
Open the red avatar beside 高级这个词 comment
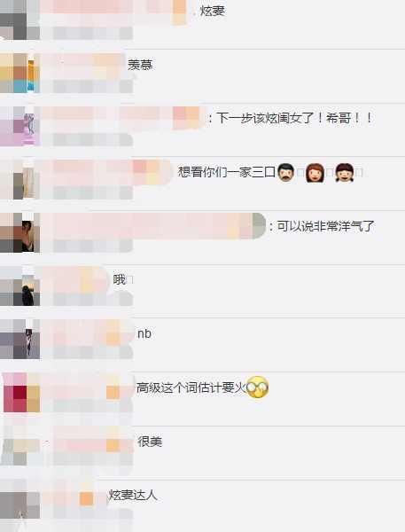(21, 392)
